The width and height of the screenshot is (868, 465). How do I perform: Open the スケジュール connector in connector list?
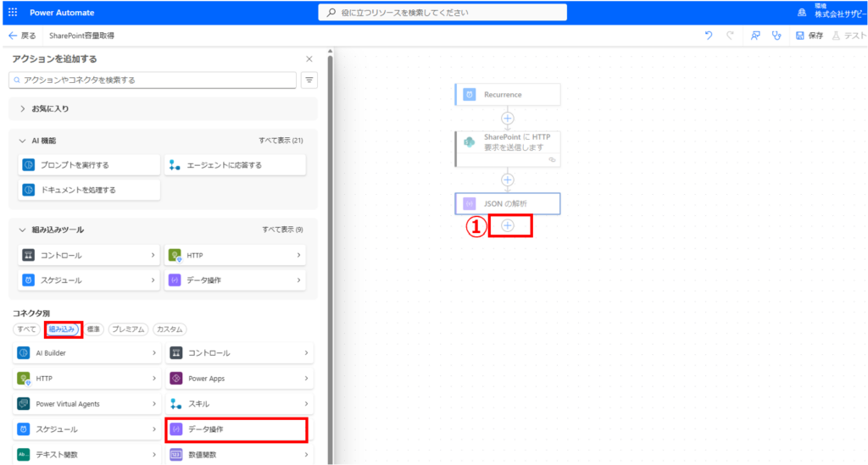(x=85, y=429)
